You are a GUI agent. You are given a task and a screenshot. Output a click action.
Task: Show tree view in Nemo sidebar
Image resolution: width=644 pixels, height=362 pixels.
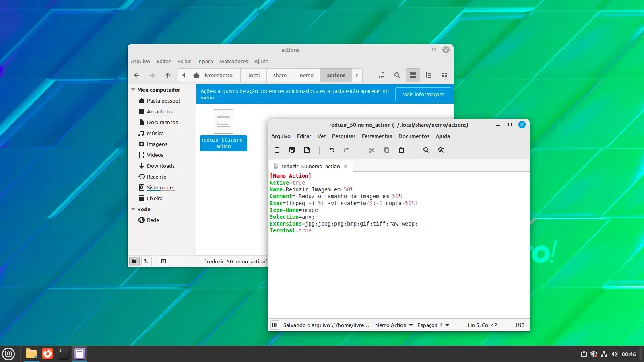tap(147, 261)
